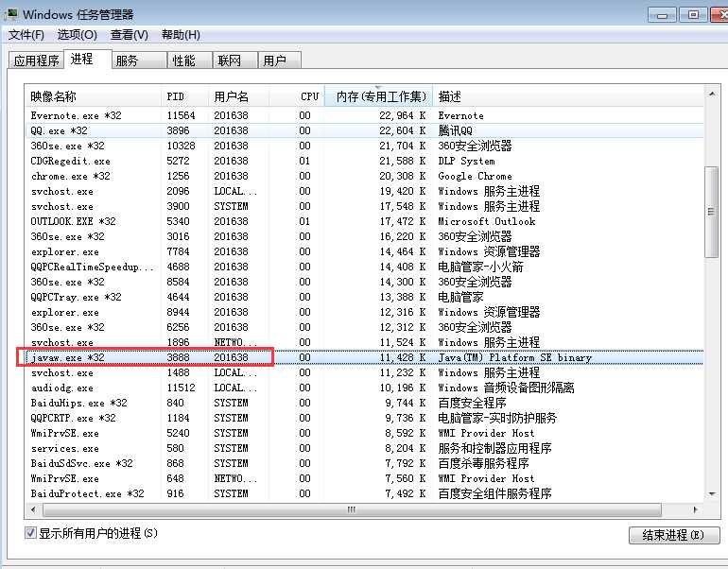728x569 pixels.
Task: Select WmiPrvSE.exe with PID 5240
Action: pos(364,433)
